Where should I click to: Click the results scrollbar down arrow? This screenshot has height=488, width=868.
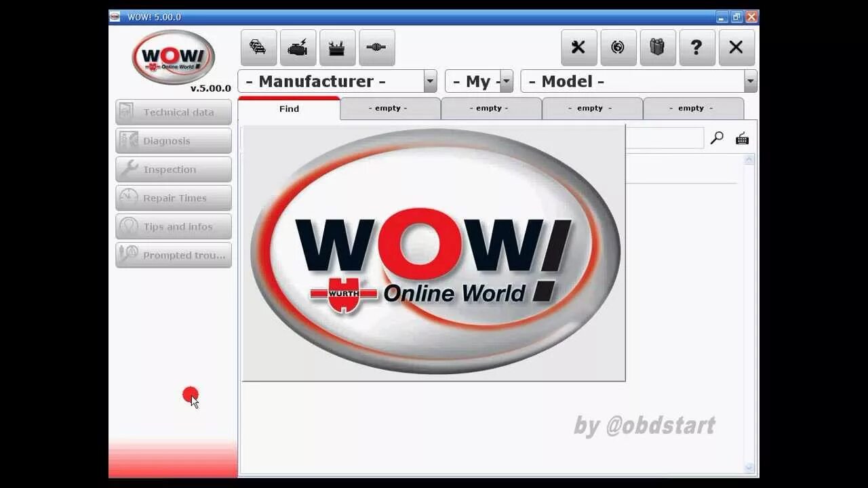pos(749,467)
